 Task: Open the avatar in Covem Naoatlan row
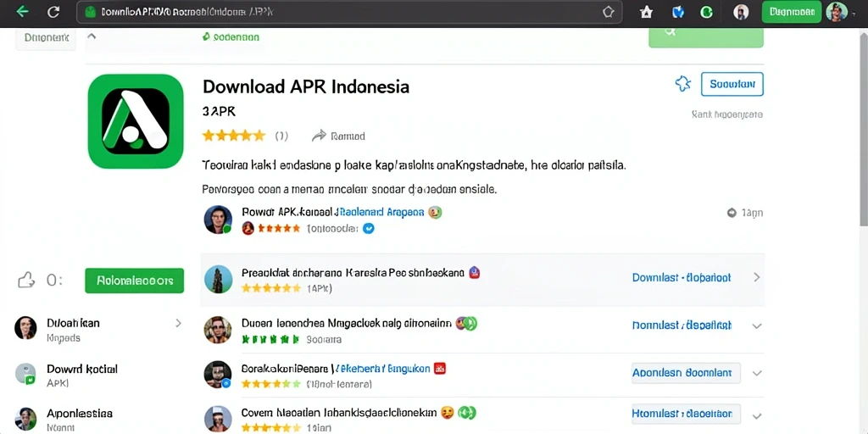tap(218, 419)
